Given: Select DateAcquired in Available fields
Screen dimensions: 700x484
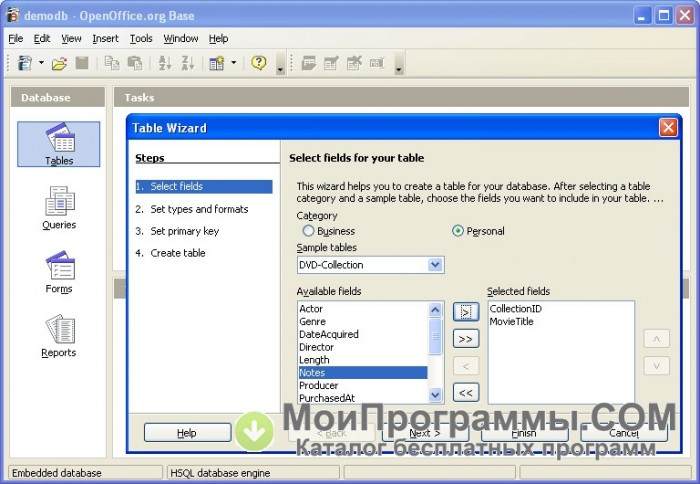Looking at the screenshot, I should [x=363, y=334].
